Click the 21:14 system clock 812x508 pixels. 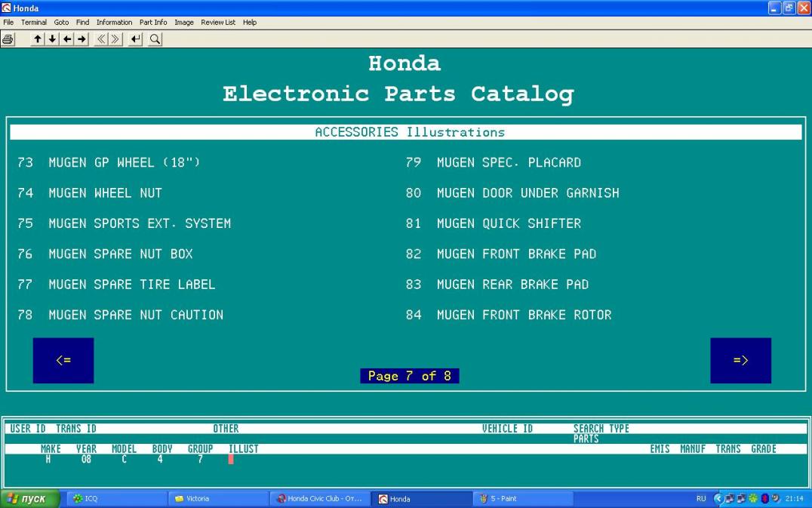click(x=794, y=499)
